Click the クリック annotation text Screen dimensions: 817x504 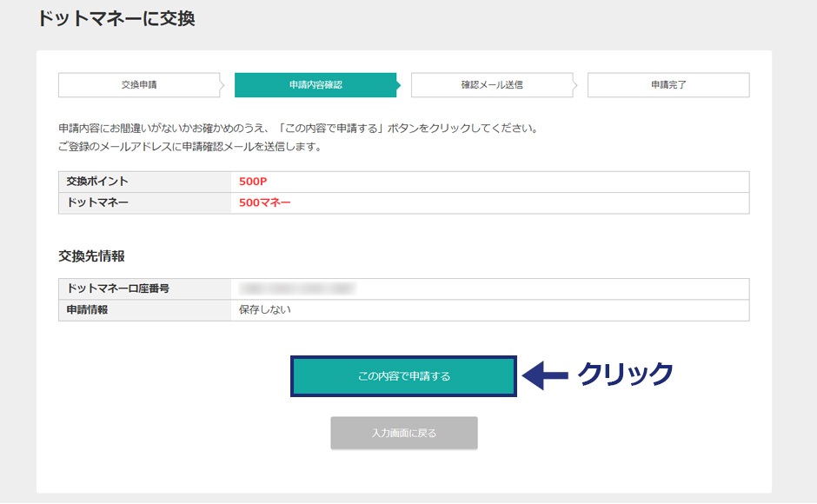(x=626, y=374)
